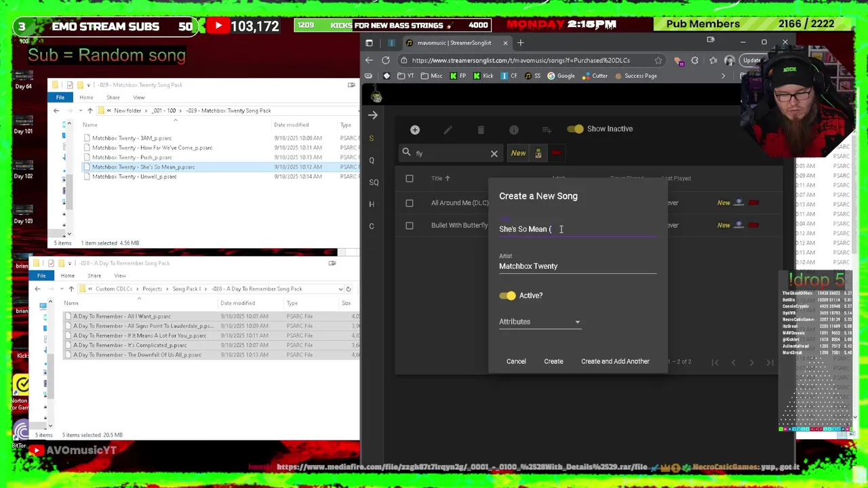Filter by the red flag attribute chip
Screen dimensions: 868x488
tap(556, 153)
